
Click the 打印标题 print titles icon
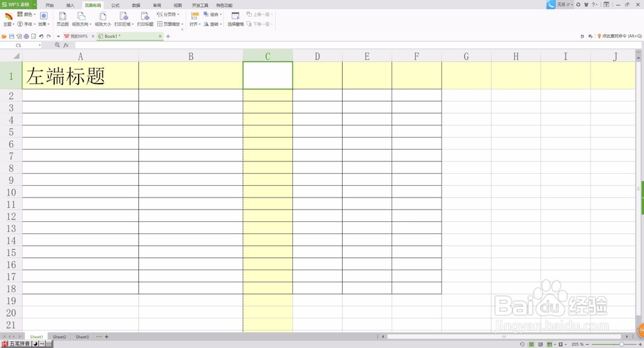coord(145,17)
